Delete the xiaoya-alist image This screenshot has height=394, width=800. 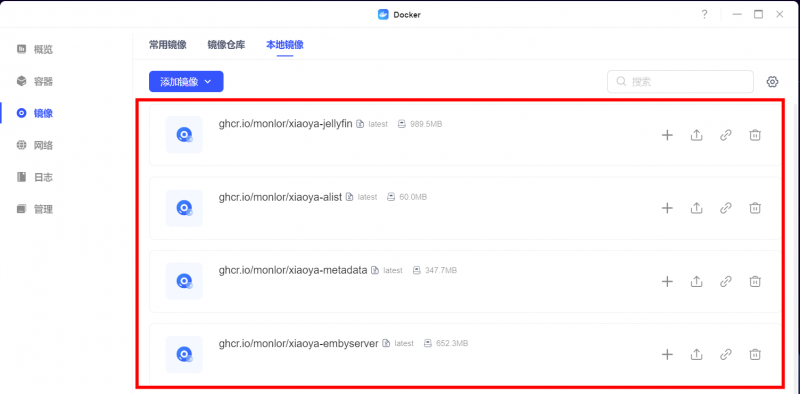click(755, 208)
